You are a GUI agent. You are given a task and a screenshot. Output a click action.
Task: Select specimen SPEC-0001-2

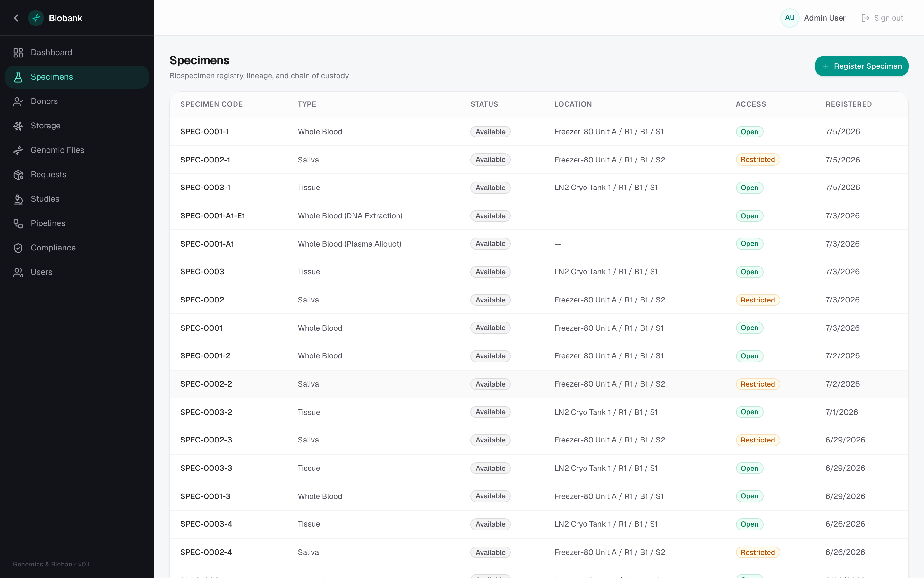point(205,356)
